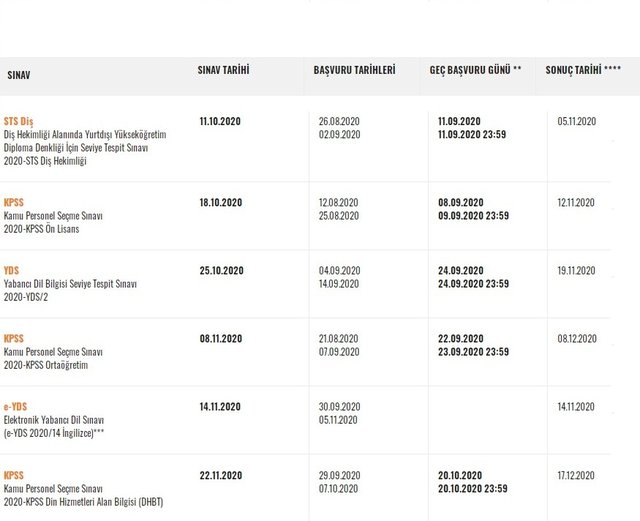Click the 17.12.2020 result date
Viewport: 640px width, 521px height.
click(577, 475)
